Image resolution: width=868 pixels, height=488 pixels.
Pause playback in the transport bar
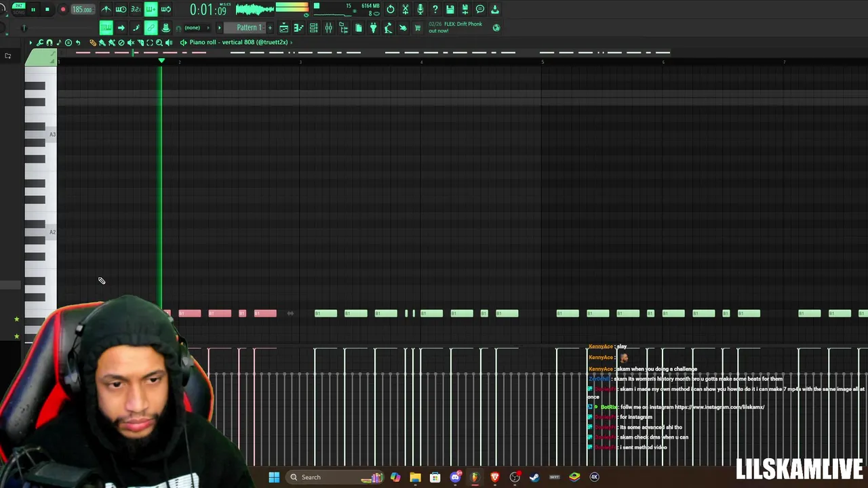33,9
